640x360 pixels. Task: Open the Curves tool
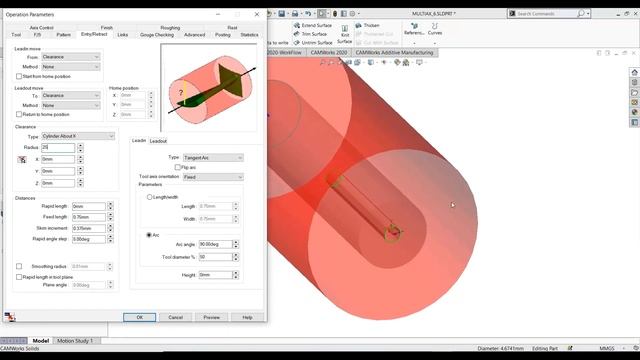tap(435, 29)
